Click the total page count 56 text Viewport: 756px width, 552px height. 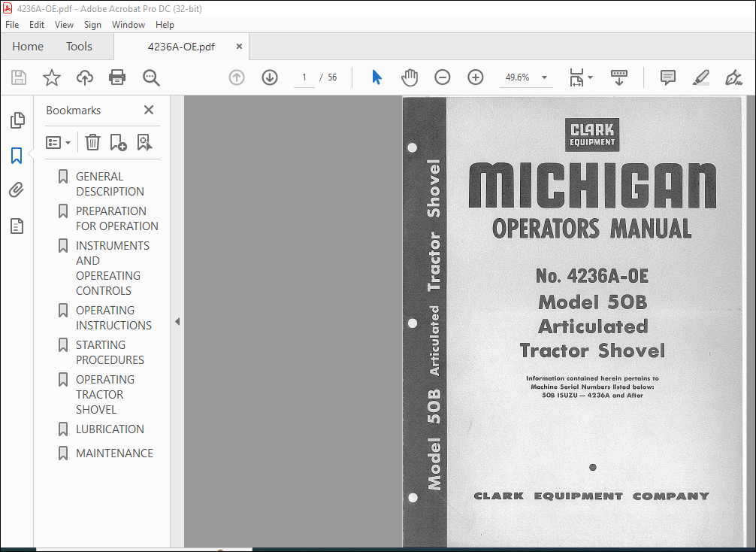332,77
